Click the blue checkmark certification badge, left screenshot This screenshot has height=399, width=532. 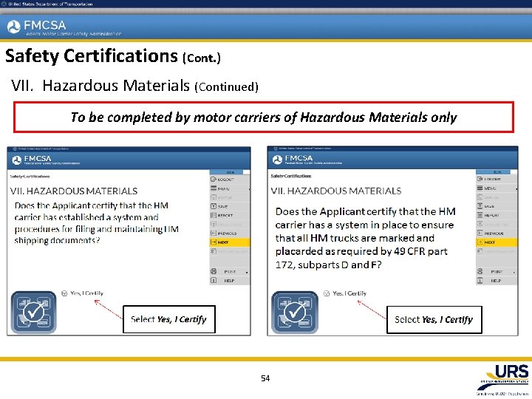pyautogui.click(x=33, y=312)
